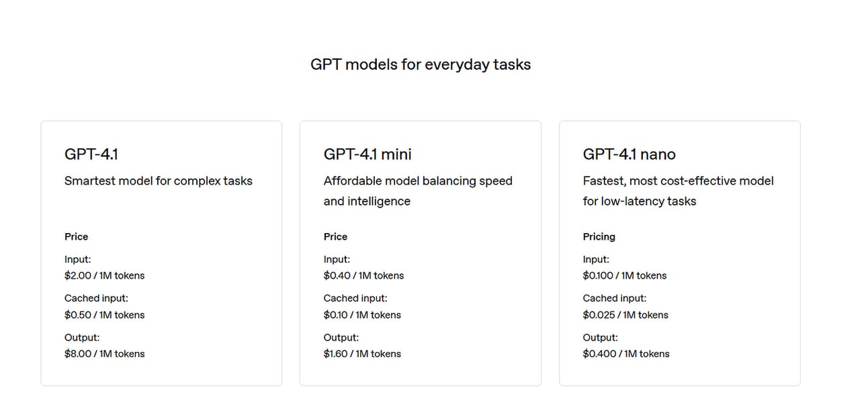The height and width of the screenshot is (411, 868).
Task: Click the $0.40 / 1M tokens input price
Action: tap(363, 275)
